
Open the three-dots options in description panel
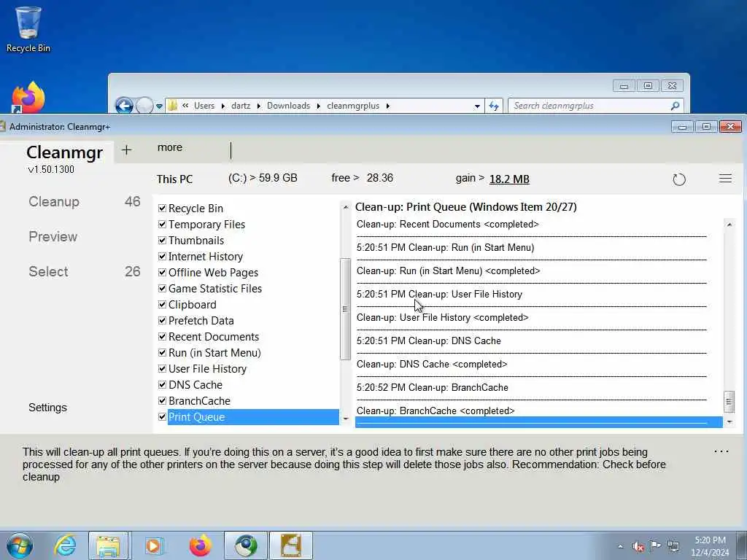click(721, 451)
